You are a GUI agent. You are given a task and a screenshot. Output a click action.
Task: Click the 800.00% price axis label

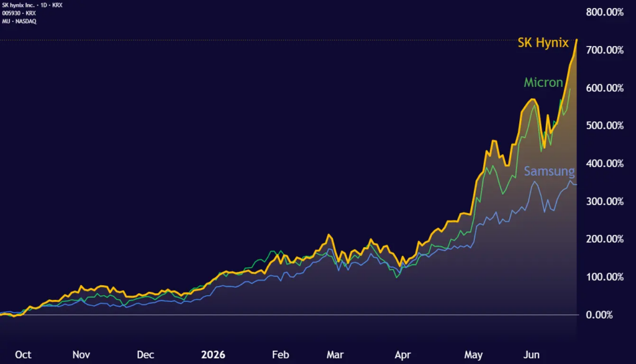(x=604, y=12)
